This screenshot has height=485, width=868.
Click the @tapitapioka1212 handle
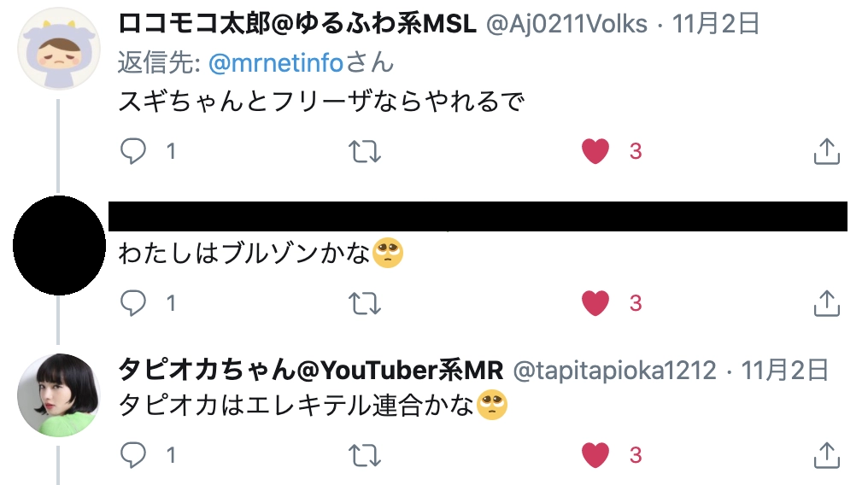pos(614,370)
